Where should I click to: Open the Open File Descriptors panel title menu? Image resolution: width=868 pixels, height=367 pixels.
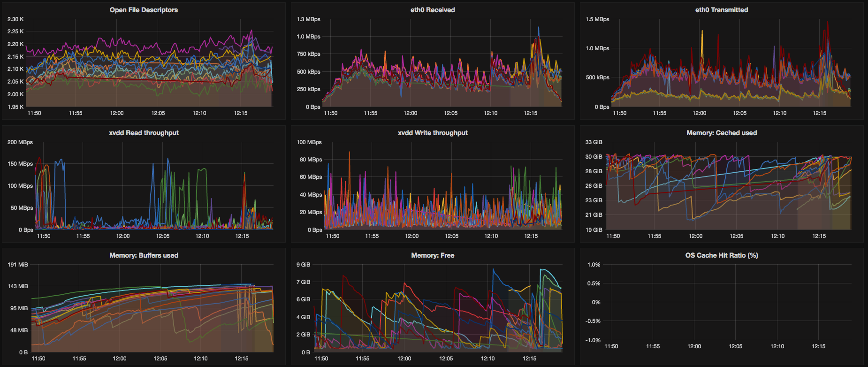[x=144, y=10]
